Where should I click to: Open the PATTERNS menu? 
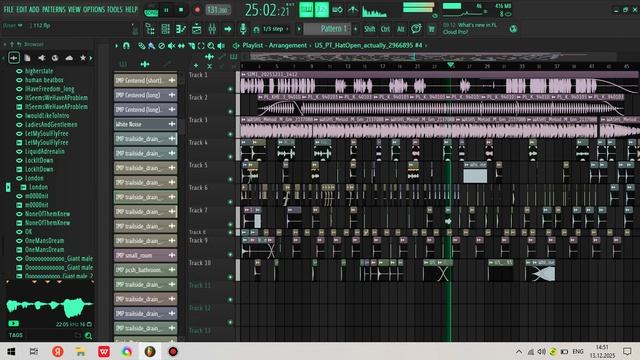pyautogui.click(x=53, y=9)
